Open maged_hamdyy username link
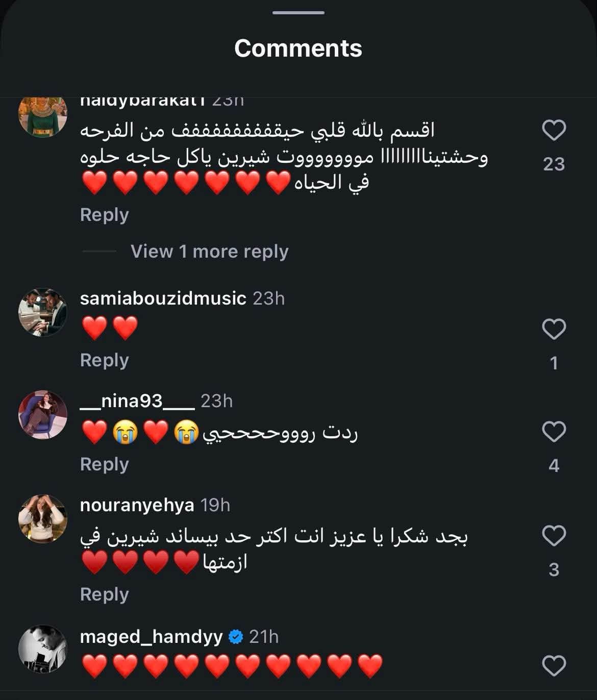Viewport: 597px width, 700px height. tap(151, 637)
